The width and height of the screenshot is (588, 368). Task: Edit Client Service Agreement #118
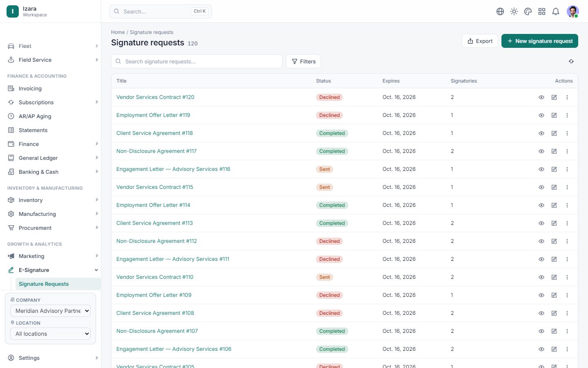tap(554, 133)
